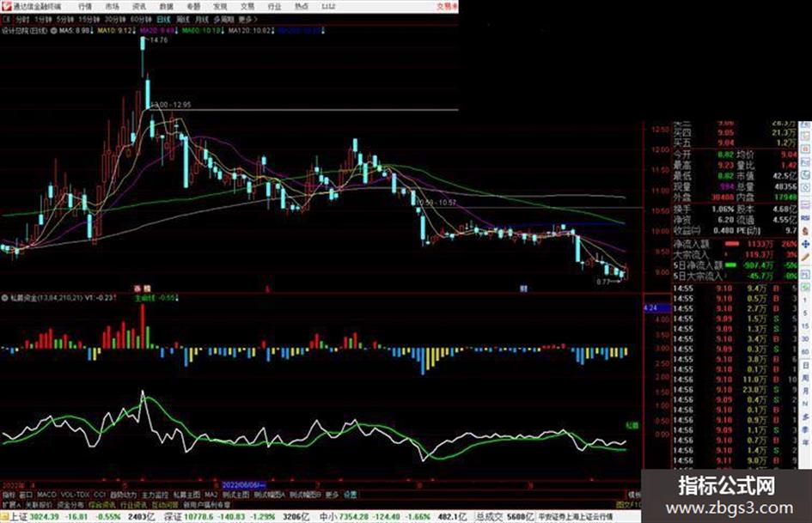Select the 14.76 peak price label
This screenshot has height=523, width=812.
tap(158, 40)
